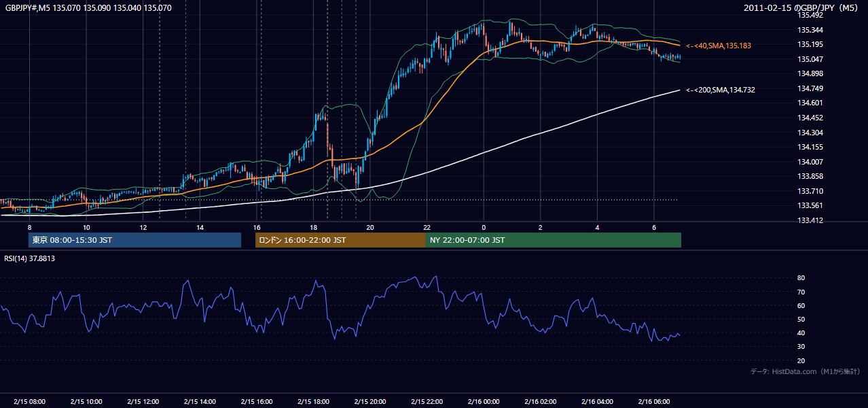Image resolution: width=868 pixels, height=408 pixels.
Task: Click RSI level 50 on the scale
Action: click(x=801, y=319)
